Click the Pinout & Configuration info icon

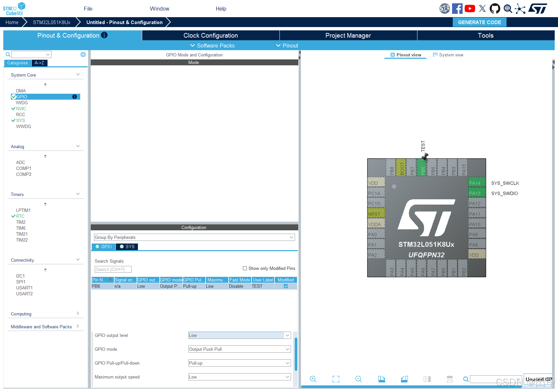[104, 35]
